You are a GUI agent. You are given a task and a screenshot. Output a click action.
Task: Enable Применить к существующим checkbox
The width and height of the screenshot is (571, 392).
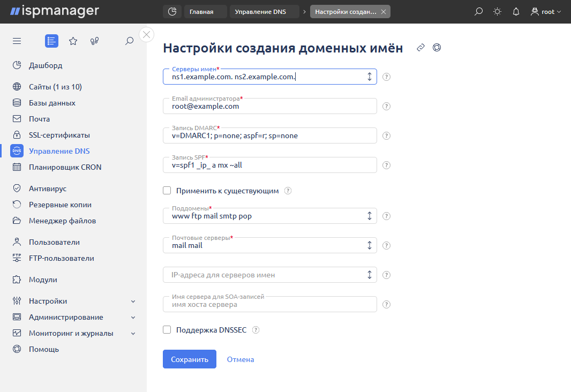click(x=167, y=190)
